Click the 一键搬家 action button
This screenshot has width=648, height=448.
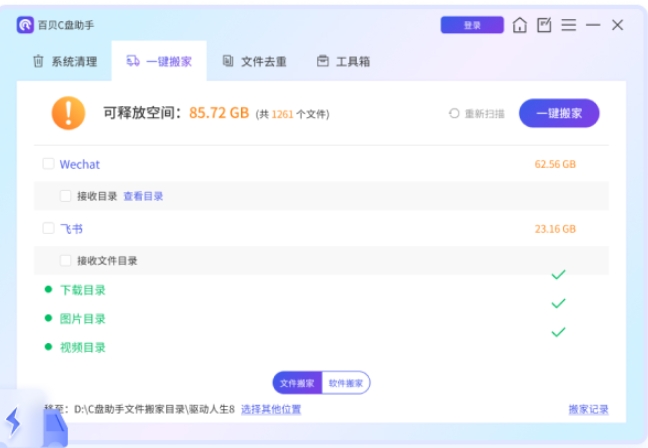coord(559,113)
